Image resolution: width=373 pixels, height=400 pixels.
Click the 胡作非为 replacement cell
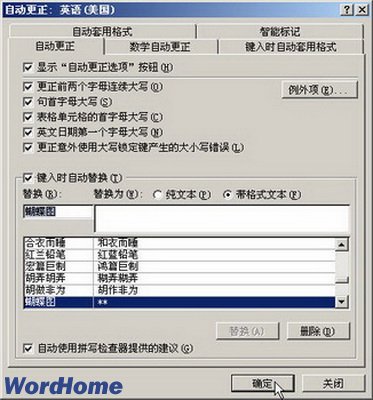[215, 290]
